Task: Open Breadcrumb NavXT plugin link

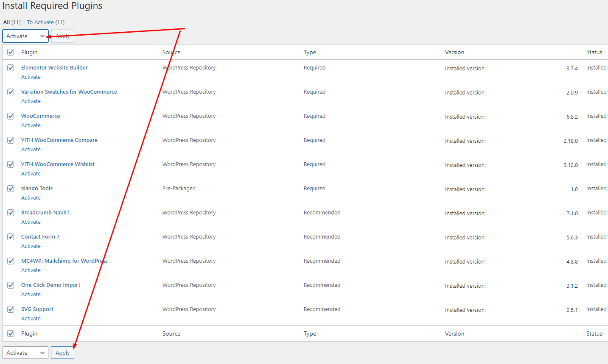Action: 45,212
